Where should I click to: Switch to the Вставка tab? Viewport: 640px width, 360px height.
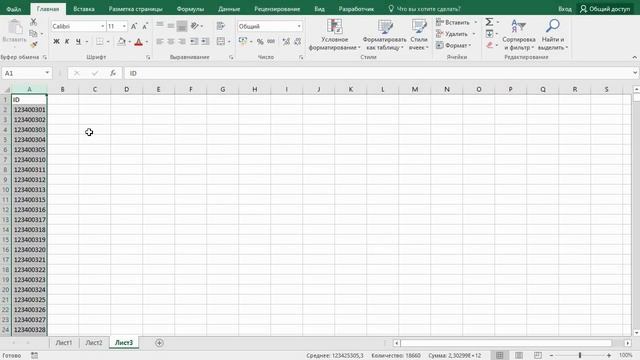[x=84, y=9]
